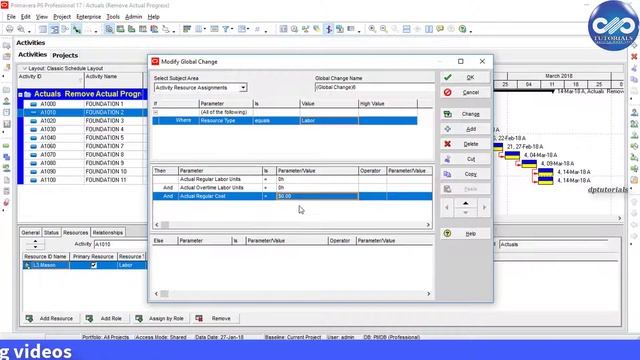Click the Gantt chart scroll right arrow
The width and height of the screenshot is (640, 360).
coord(620,218)
